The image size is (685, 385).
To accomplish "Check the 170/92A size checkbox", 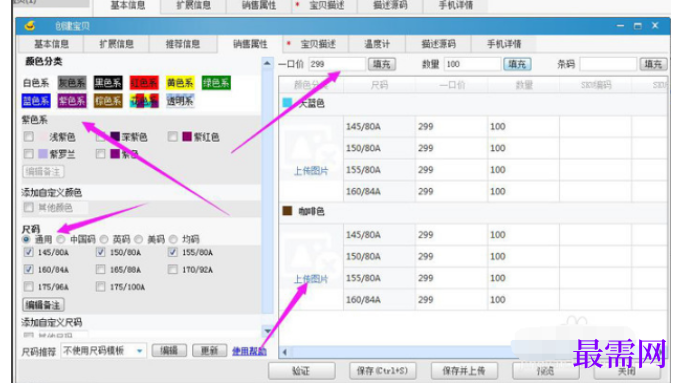I will click(x=173, y=269).
